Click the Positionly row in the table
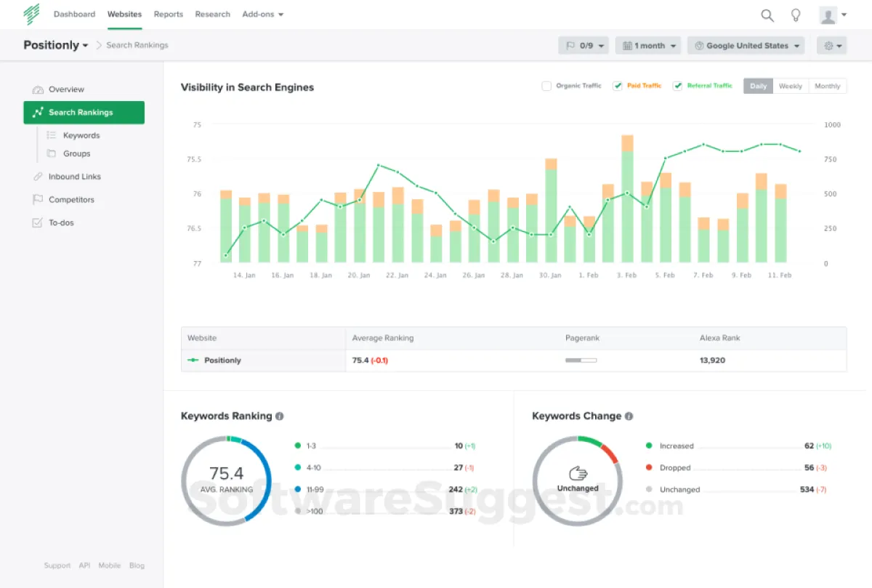The width and height of the screenshot is (872, 588). point(514,361)
